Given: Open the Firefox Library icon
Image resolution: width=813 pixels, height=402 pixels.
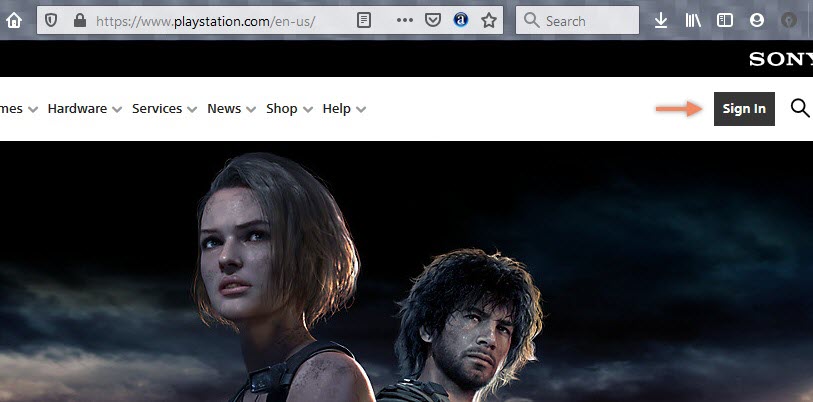Looking at the screenshot, I should [694, 20].
